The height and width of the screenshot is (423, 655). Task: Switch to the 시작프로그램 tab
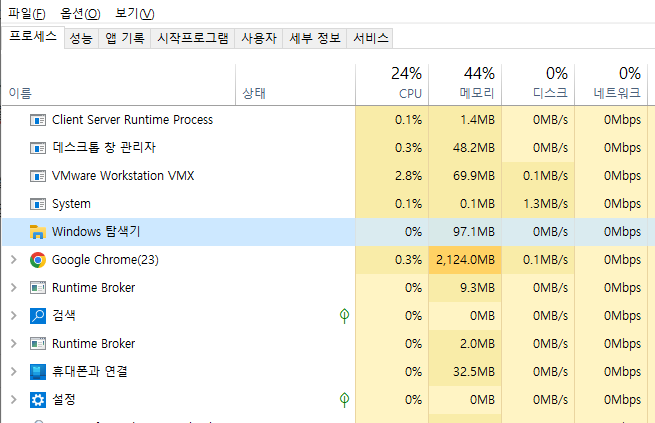pyautogui.click(x=193, y=38)
